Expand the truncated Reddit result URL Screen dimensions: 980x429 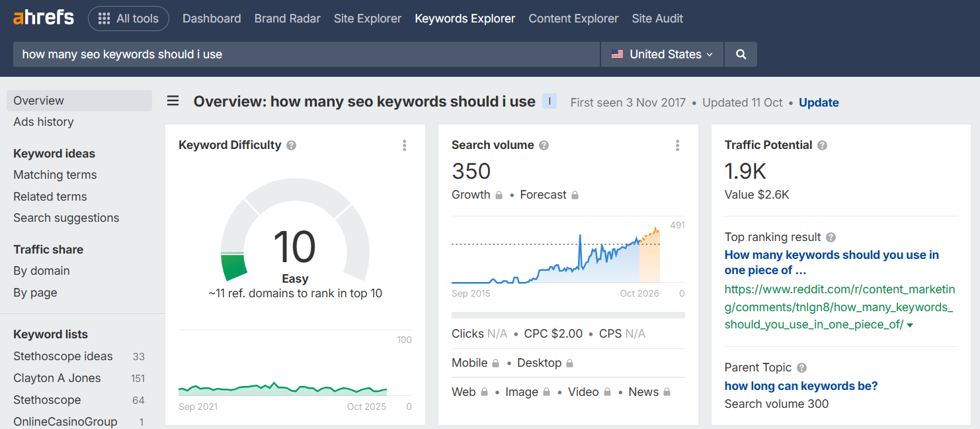909,324
